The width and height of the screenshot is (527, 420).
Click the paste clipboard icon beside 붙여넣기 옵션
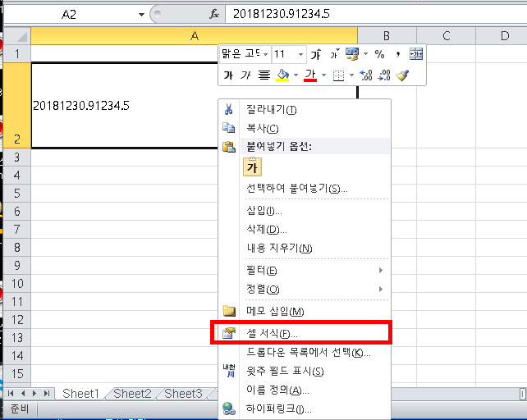coord(229,147)
